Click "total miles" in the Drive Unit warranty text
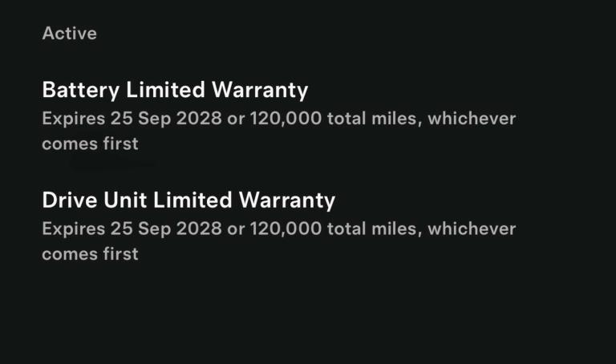The height and width of the screenshot is (364, 616). tap(373, 229)
